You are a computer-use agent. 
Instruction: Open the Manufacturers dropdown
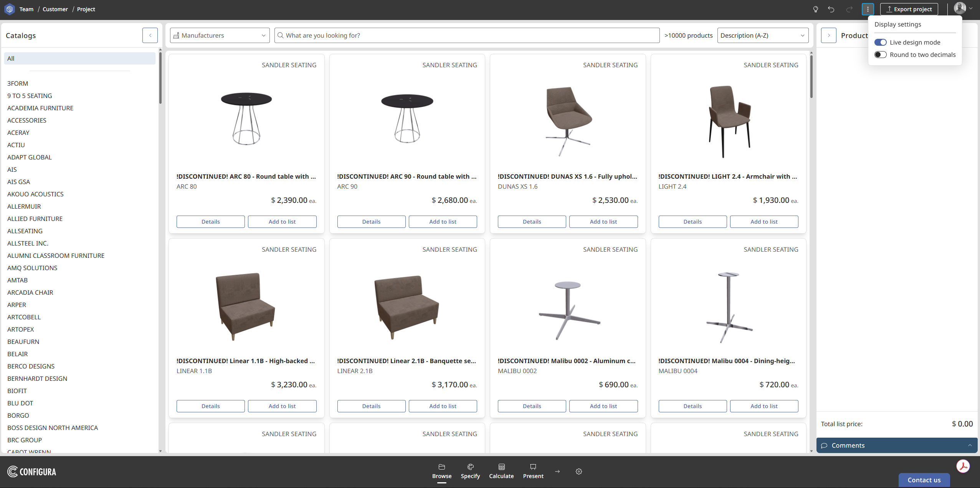click(x=220, y=35)
